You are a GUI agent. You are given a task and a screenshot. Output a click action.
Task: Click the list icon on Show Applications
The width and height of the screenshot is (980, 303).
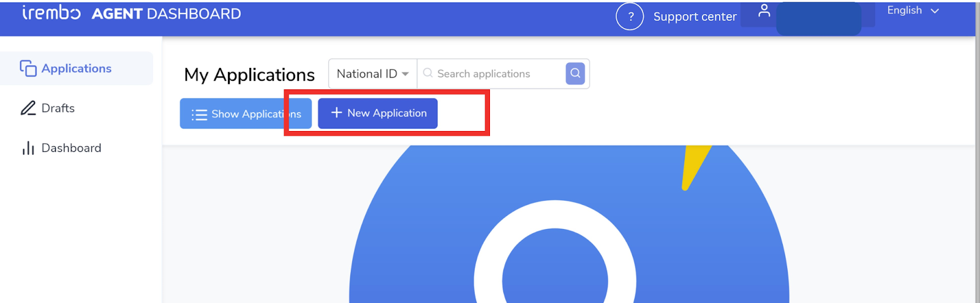pos(199,114)
